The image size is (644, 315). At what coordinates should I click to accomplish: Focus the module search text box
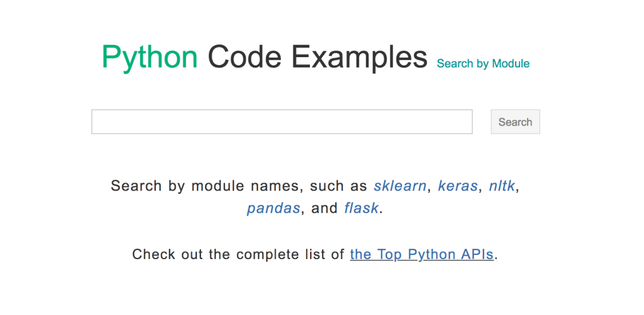pos(281,122)
